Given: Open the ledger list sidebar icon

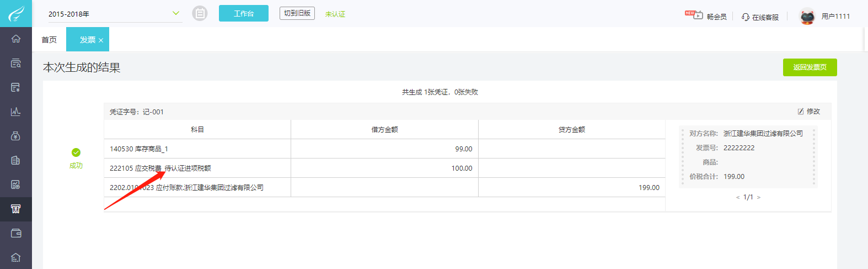Looking at the screenshot, I should click(x=16, y=87).
